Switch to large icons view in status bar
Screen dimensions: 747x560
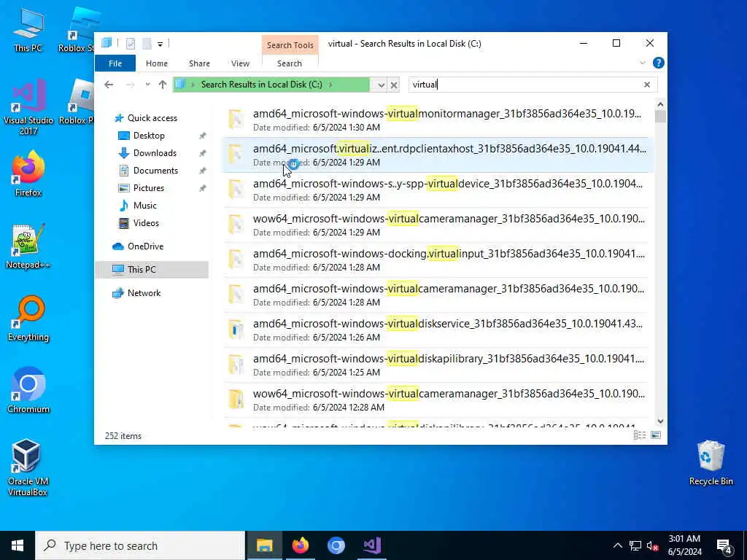(656, 435)
